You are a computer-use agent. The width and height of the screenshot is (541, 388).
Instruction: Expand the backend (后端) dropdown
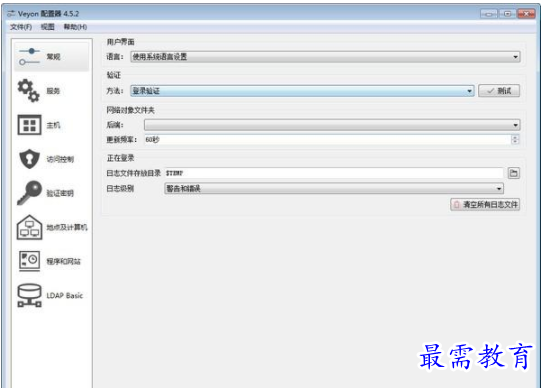coord(332,125)
